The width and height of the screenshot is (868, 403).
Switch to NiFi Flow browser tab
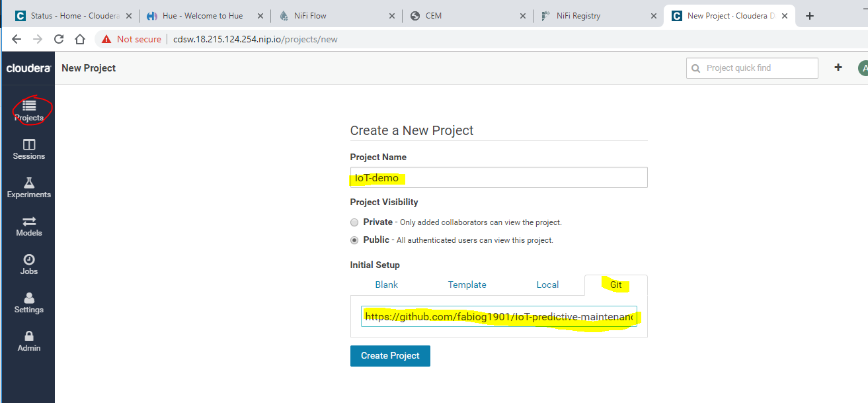point(335,16)
